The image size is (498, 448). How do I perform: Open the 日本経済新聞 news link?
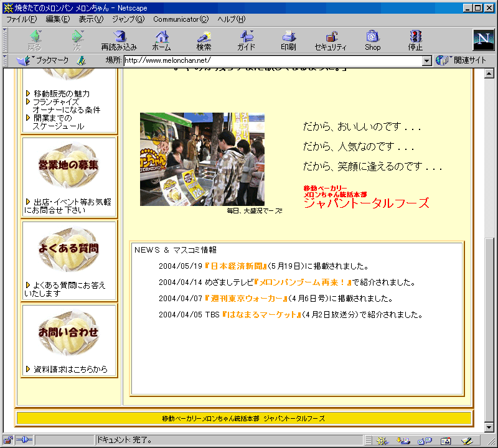236,266
